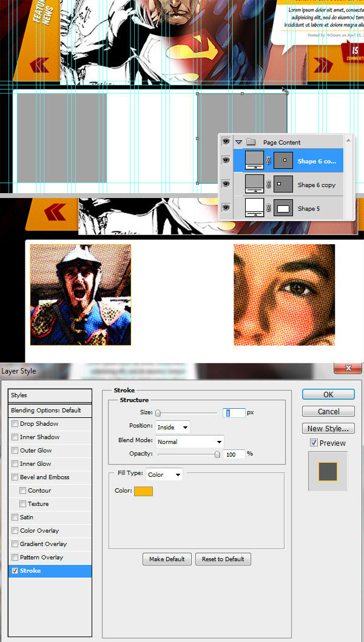Enable the Gradient Overlay checkbox
The width and height of the screenshot is (364, 642).
[15, 544]
